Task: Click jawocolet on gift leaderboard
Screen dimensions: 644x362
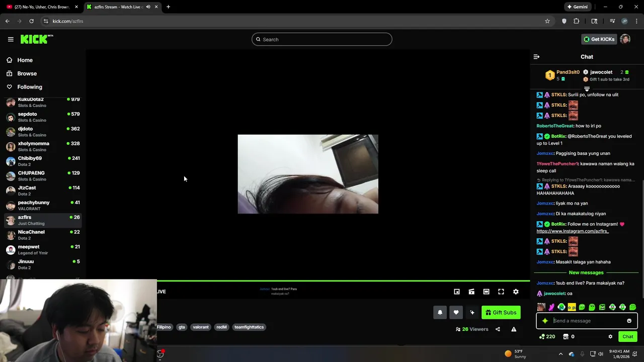Action: (601, 72)
